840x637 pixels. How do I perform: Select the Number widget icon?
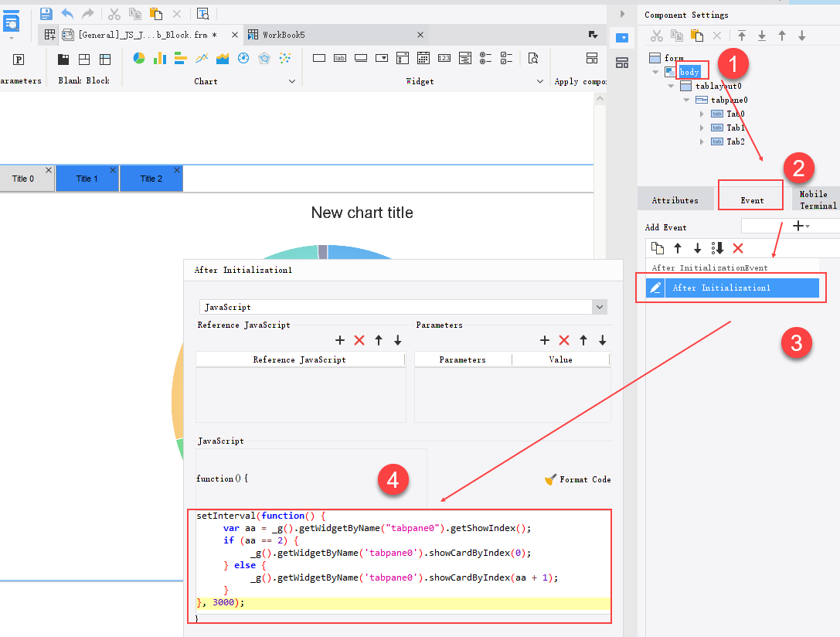click(x=444, y=58)
